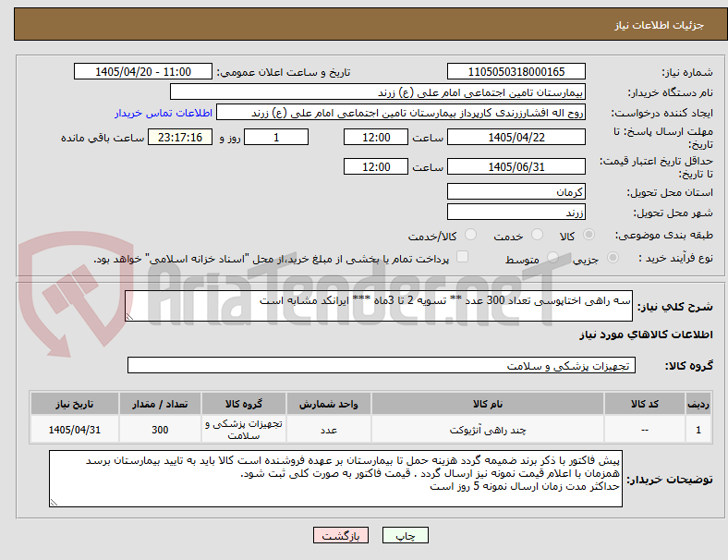This screenshot has width=728, height=560.
Task: Click the بازگشت (back) button
Action: coord(341,535)
